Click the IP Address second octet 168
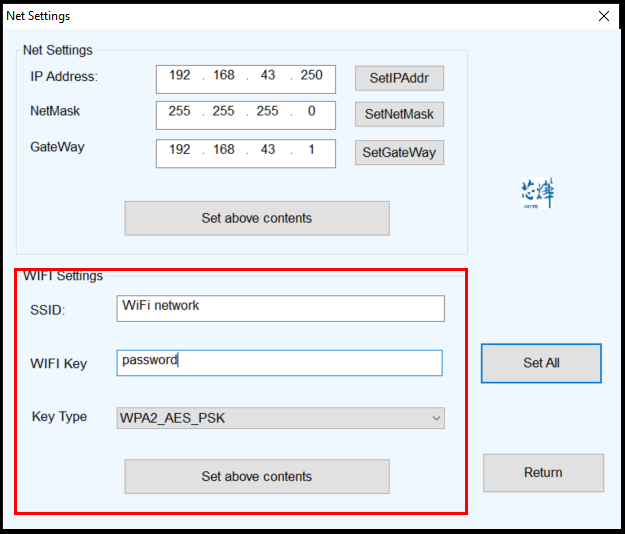 click(224, 76)
